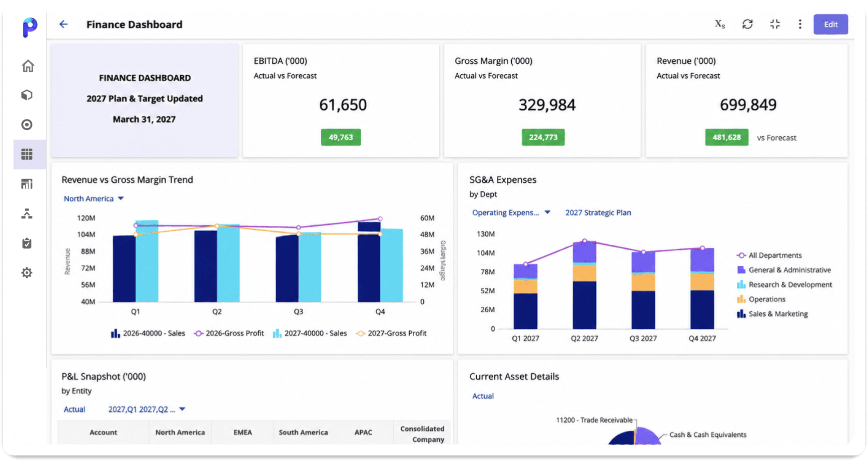Click the 699,849 Revenue value
Image resolution: width=868 pixels, height=461 pixels.
[x=748, y=105]
